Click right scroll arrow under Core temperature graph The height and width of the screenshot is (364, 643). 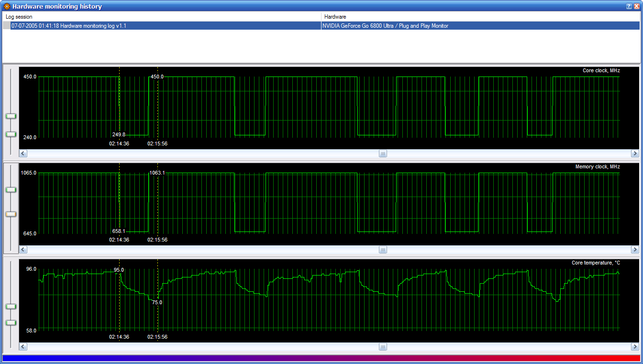635,347
